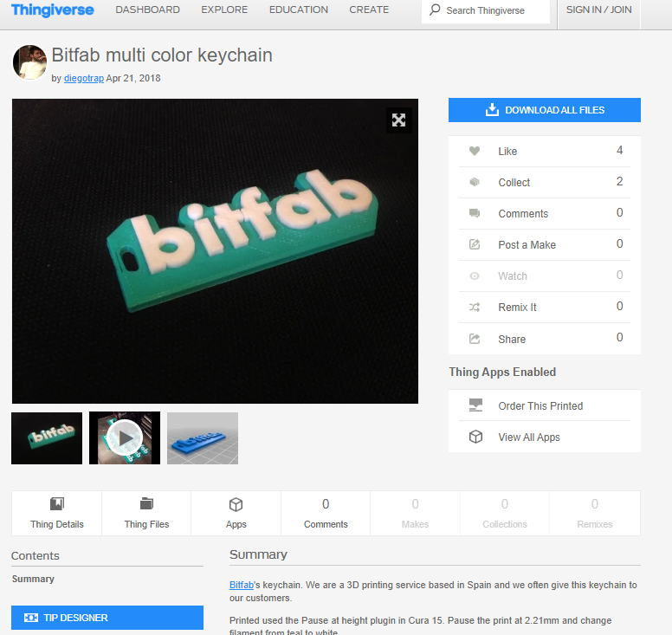Click the Thingiverse logo
Image resolution: width=672 pixels, height=635 pixels.
52,10
